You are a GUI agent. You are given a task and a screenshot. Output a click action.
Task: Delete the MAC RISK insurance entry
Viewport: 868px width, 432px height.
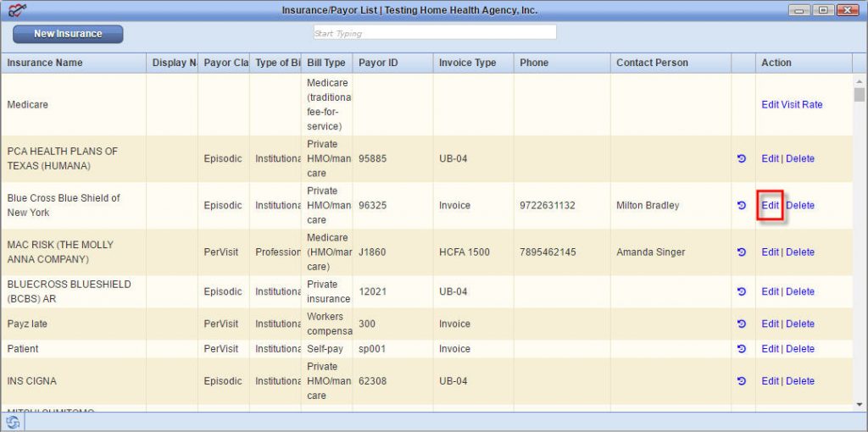coord(800,252)
